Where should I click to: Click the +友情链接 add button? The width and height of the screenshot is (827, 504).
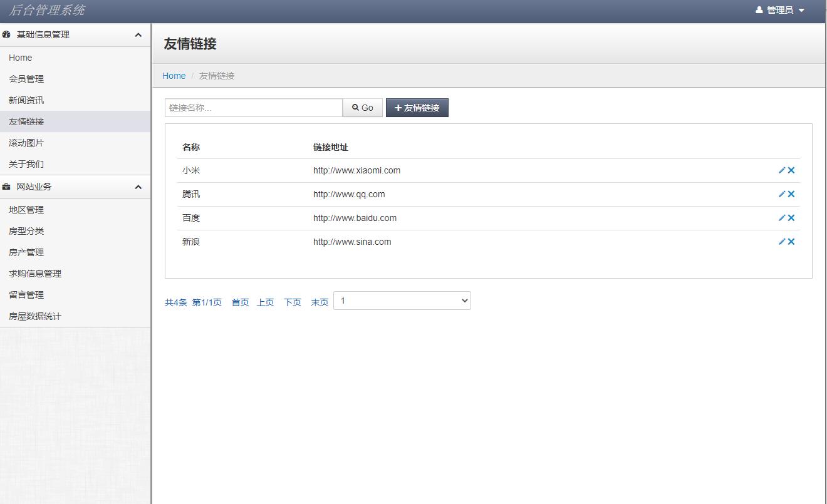click(417, 107)
